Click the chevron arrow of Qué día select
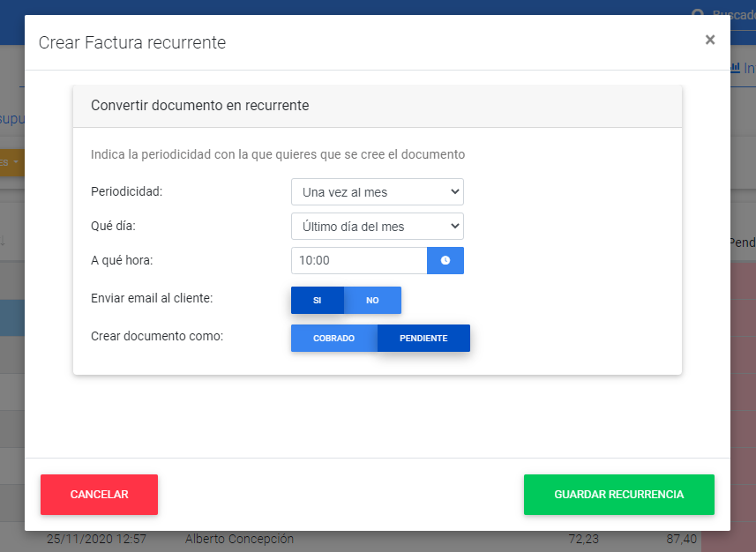Image resolution: width=756 pixels, height=552 pixels. tap(454, 227)
